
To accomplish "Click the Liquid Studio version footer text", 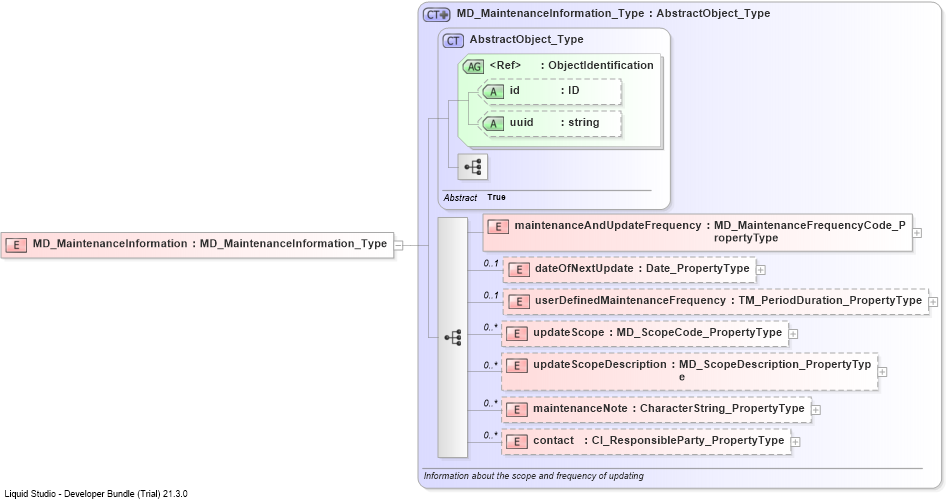I will click(96, 494).
